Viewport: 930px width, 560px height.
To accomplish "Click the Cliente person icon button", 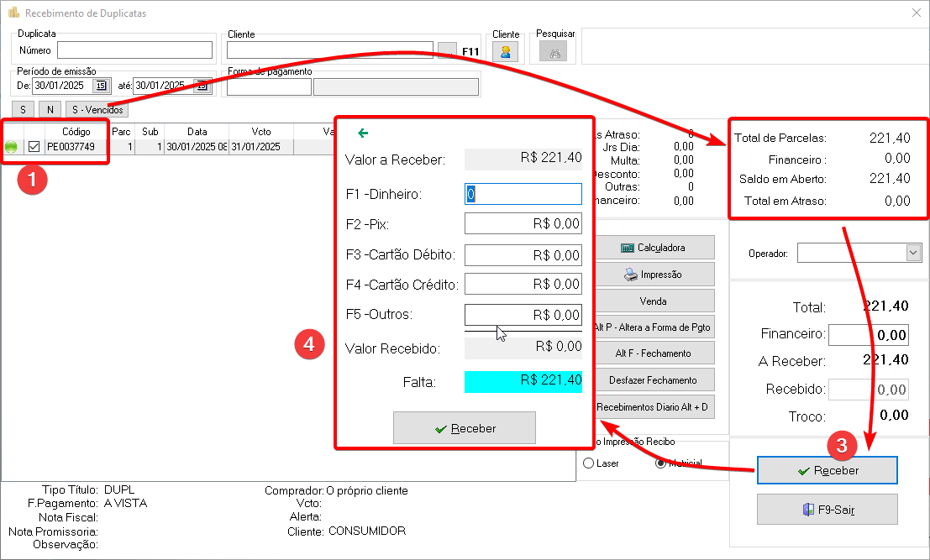I will tap(506, 52).
